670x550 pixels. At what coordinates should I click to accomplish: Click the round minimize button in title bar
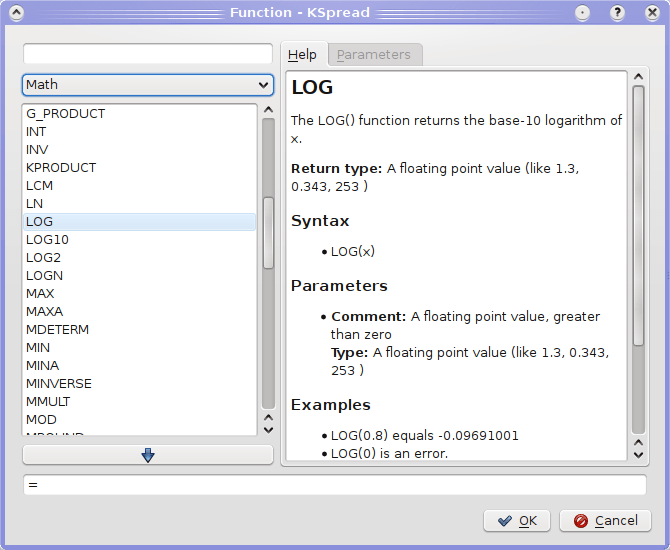pos(582,12)
